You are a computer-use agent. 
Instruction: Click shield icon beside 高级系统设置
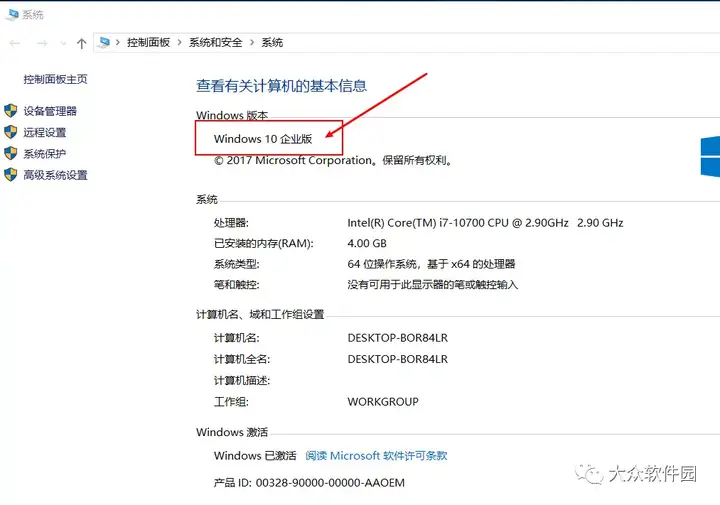click(x=11, y=175)
